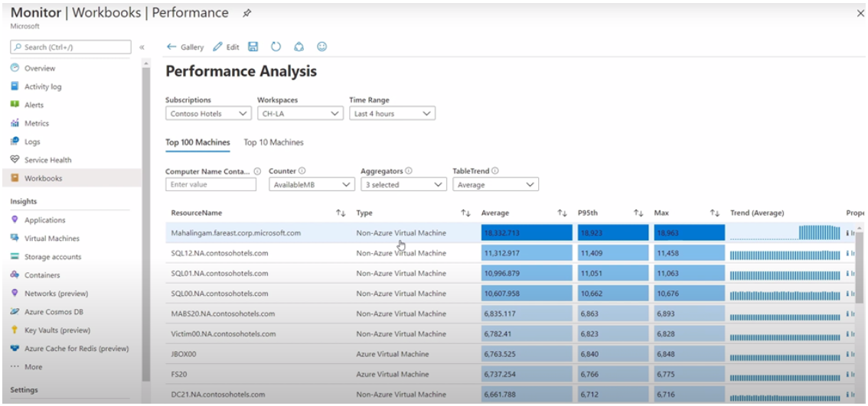
Task: Open the Time Range dropdown
Action: click(x=392, y=113)
